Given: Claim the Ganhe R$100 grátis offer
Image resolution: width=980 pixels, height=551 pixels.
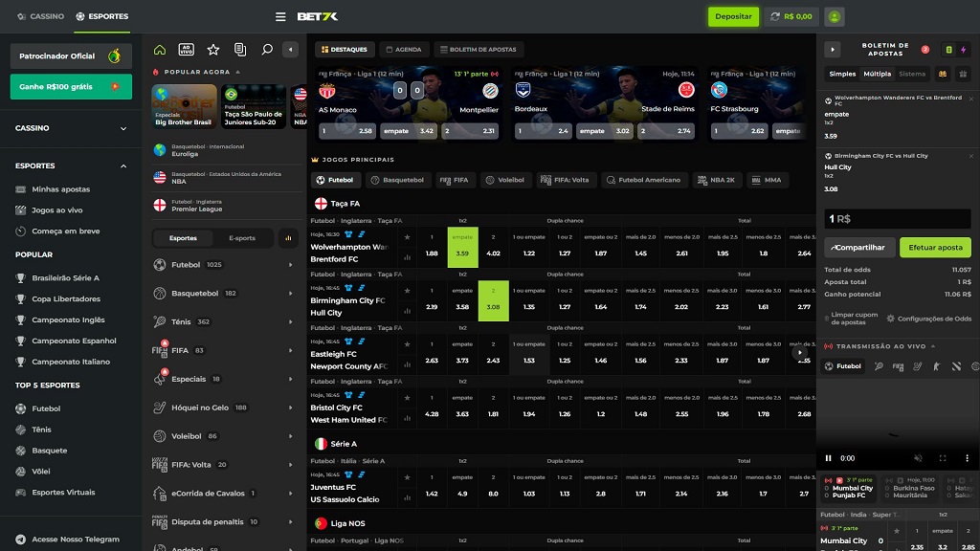Looking at the screenshot, I should (x=71, y=87).
